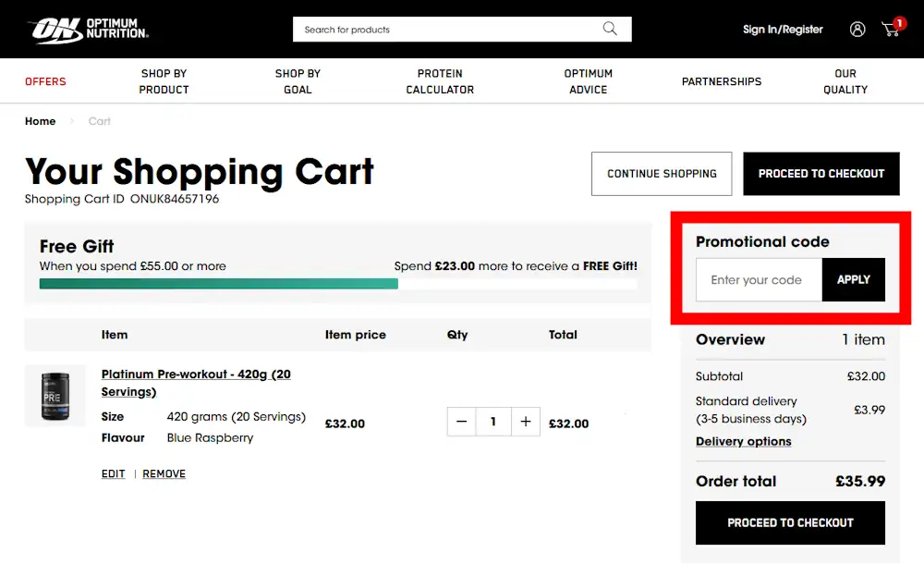
Task: Click the Item price £32.00 cell
Action: (x=345, y=424)
